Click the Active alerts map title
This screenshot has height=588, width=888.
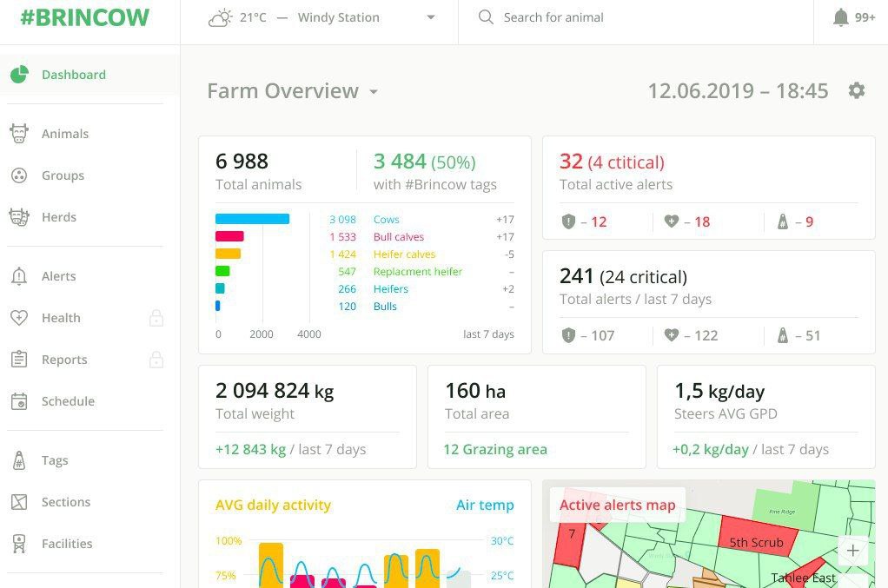tap(617, 505)
